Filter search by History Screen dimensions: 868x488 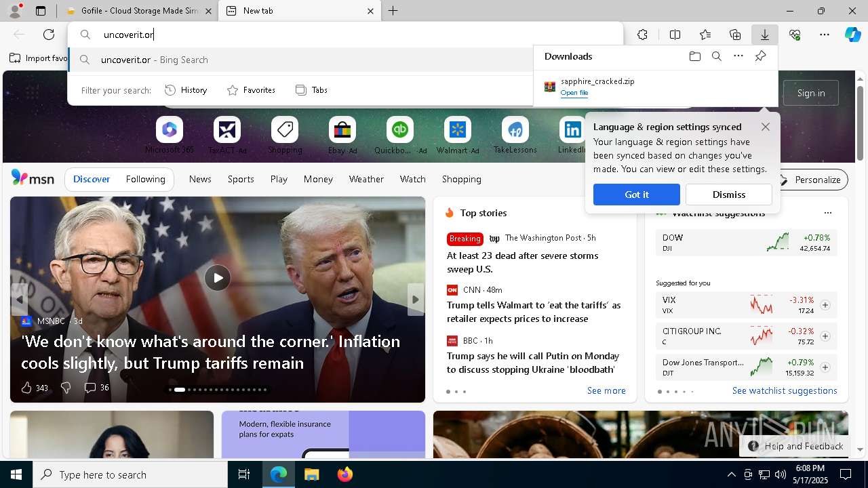[186, 90]
